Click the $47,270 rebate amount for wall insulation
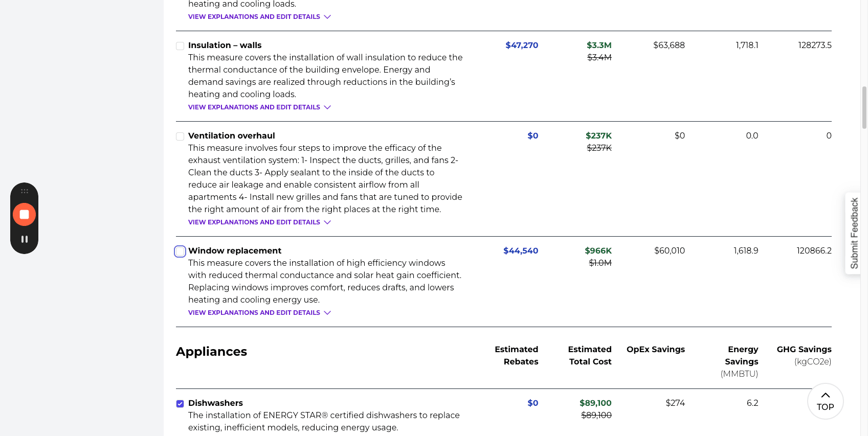This screenshot has width=868, height=436. coord(522,45)
